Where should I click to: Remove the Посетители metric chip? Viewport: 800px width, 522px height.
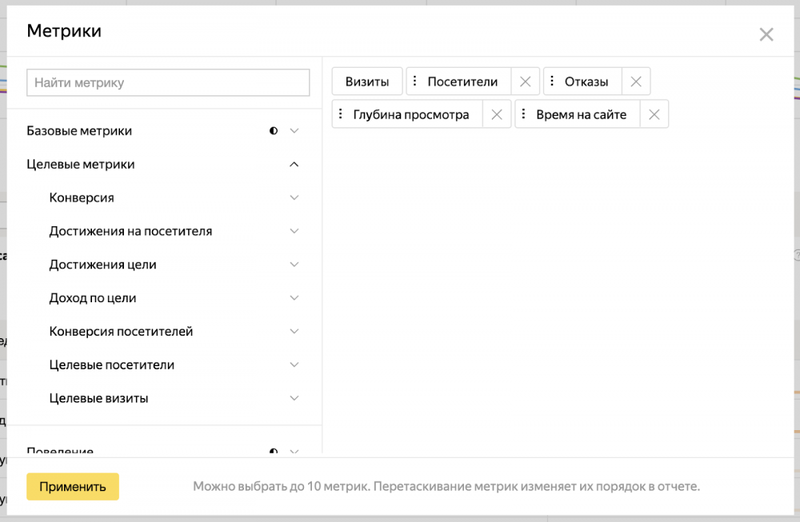[525, 82]
